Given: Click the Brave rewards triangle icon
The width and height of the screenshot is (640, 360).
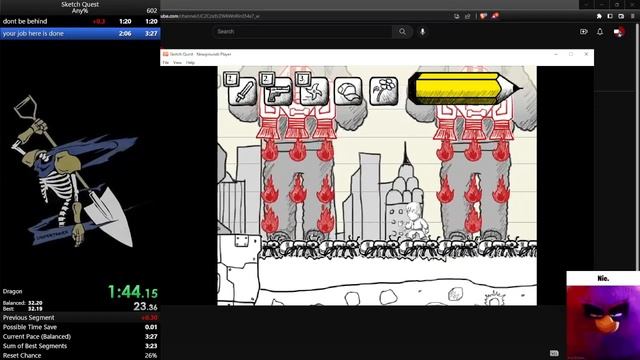Looking at the screenshot, I should (495, 16).
